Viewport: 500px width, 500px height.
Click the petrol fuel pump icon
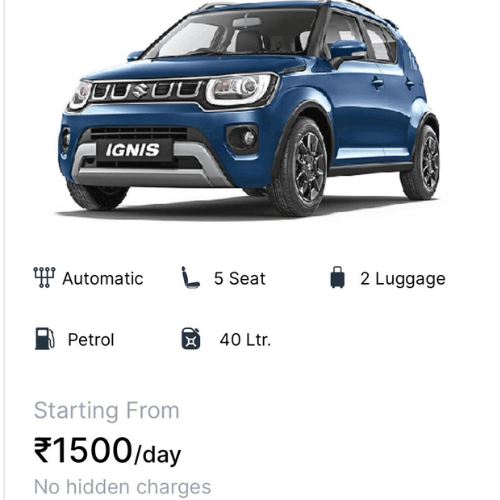pos(45,339)
